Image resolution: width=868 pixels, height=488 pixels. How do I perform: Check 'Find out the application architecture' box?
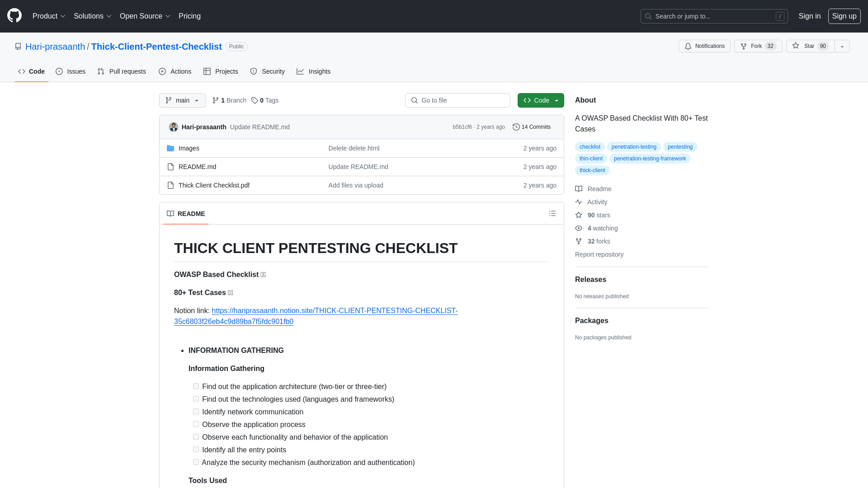point(196,386)
